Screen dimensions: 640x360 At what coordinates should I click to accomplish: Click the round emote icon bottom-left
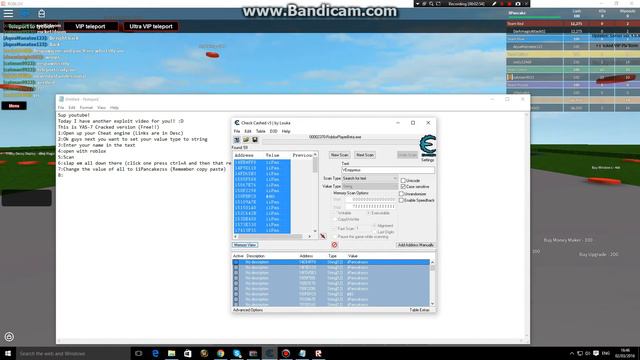coord(9,337)
